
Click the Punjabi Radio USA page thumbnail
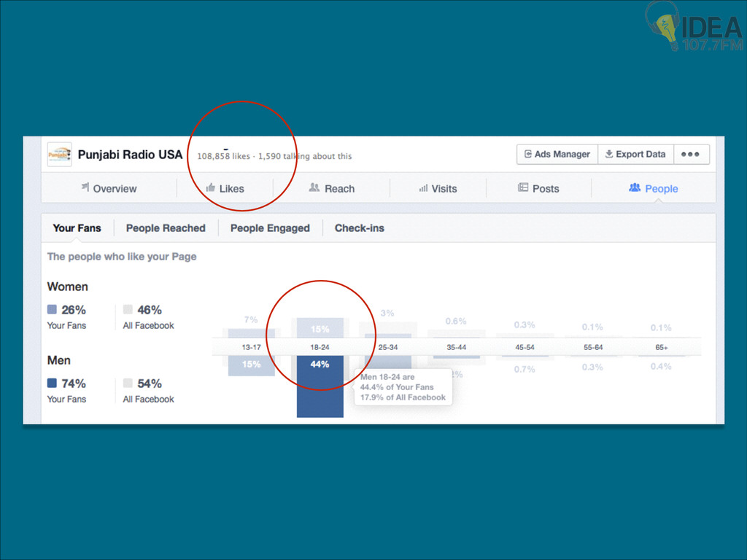coord(60,155)
